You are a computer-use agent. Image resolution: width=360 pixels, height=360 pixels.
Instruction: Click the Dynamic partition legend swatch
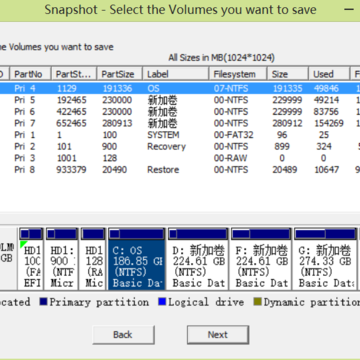click(x=257, y=302)
